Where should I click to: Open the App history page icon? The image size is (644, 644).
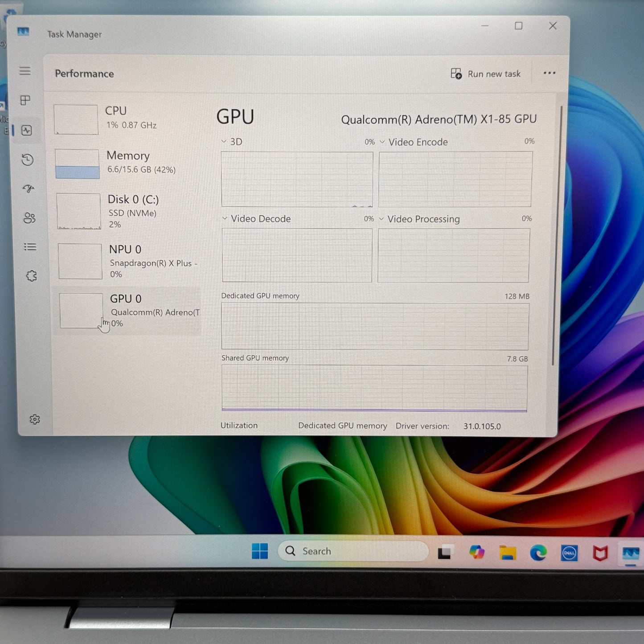point(28,160)
